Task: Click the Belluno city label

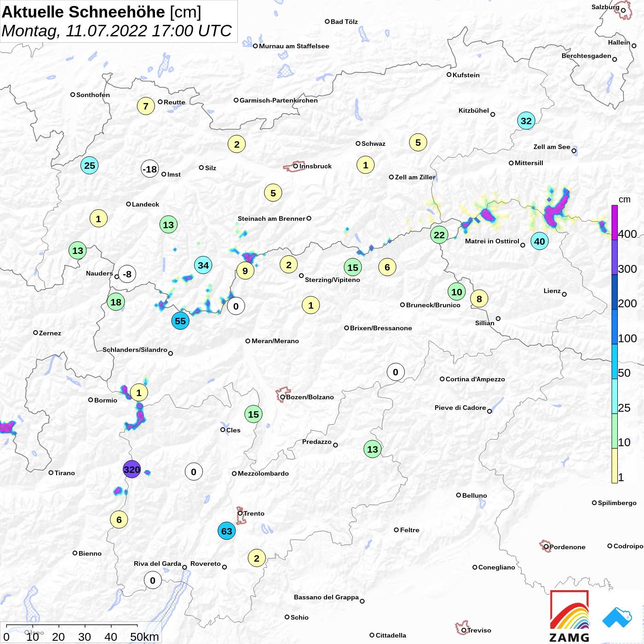Action: tap(475, 495)
